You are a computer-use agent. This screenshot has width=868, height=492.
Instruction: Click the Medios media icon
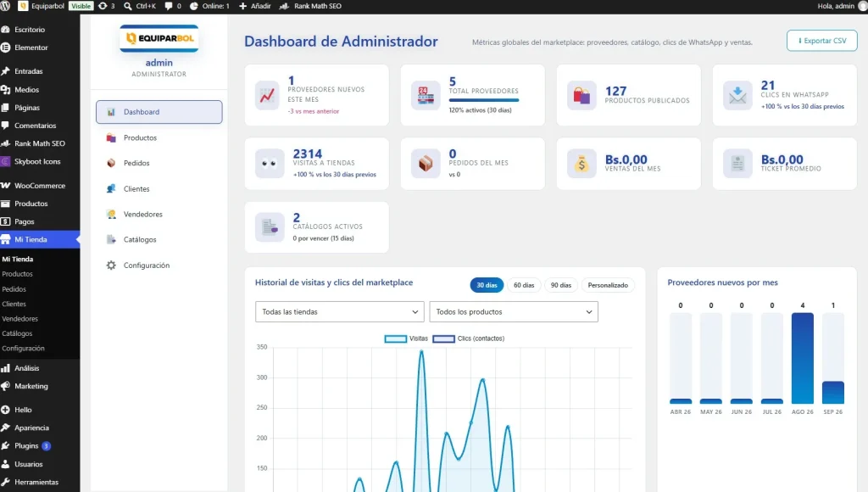tap(6, 89)
